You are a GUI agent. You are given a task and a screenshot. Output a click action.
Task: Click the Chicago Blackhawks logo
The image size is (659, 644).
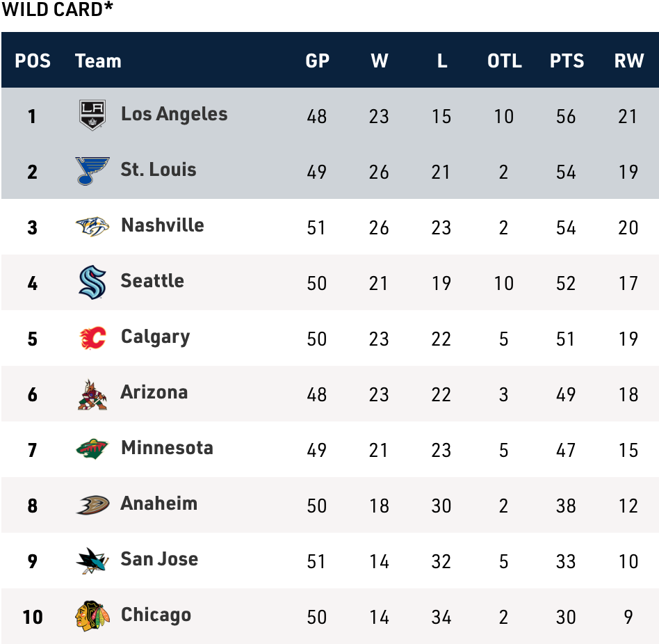92,616
